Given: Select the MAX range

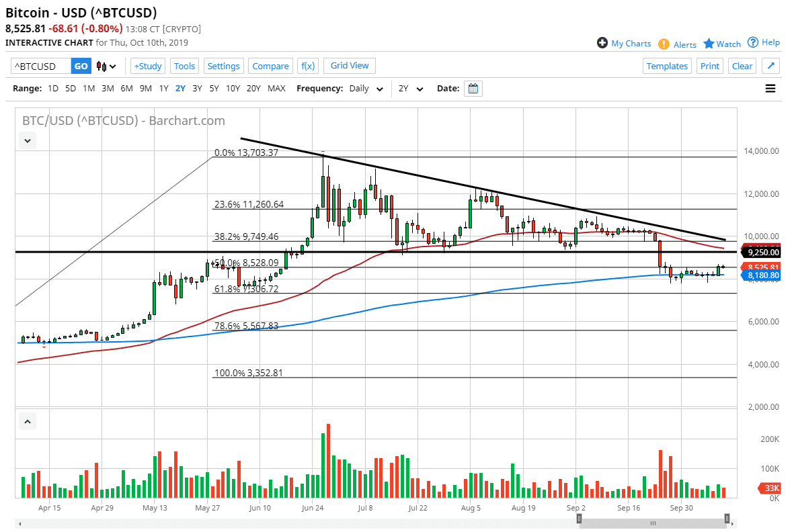Looking at the screenshot, I should click(x=276, y=88).
